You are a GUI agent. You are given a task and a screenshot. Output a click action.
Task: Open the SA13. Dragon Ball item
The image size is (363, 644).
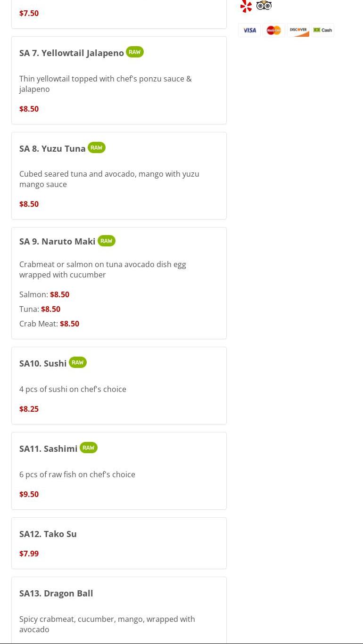coord(56,594)
